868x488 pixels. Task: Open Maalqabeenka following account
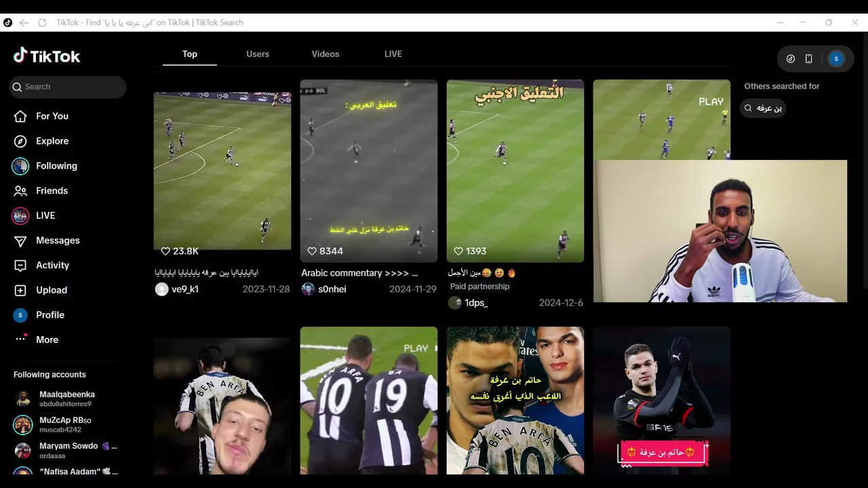(67, 399)
